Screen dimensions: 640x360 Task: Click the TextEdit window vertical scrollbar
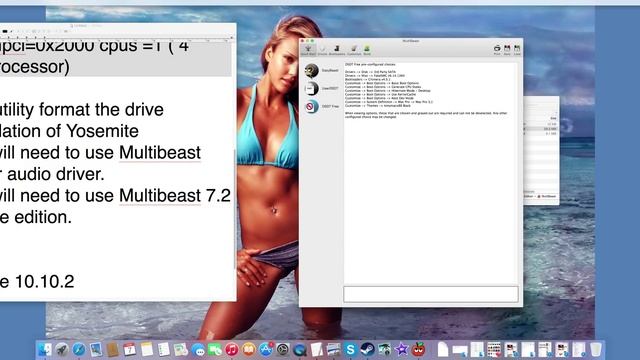[234, 208]
